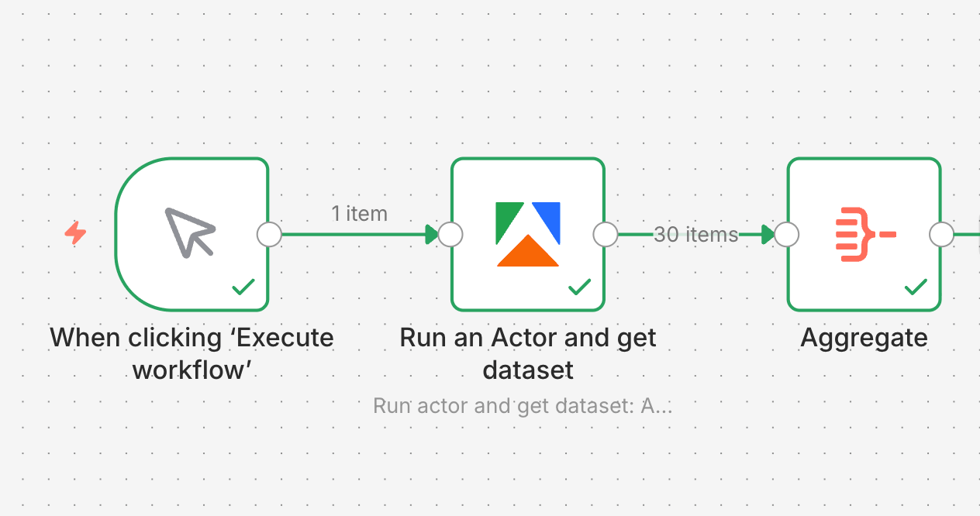Image resolution: width=980 pixels, height=516 pixels.
Task: Select the Aggregate node by its title
Action: (x=863, y=338)
